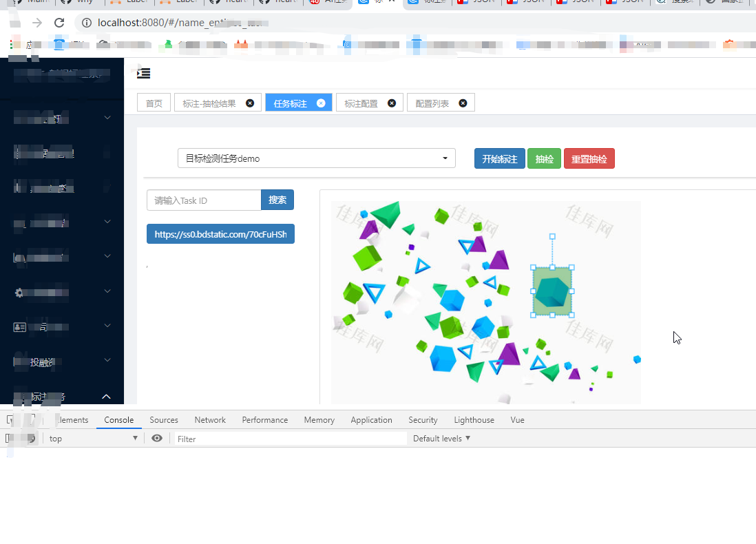Reload the browser page
756x544 pixels.
[x=59, y=23]
